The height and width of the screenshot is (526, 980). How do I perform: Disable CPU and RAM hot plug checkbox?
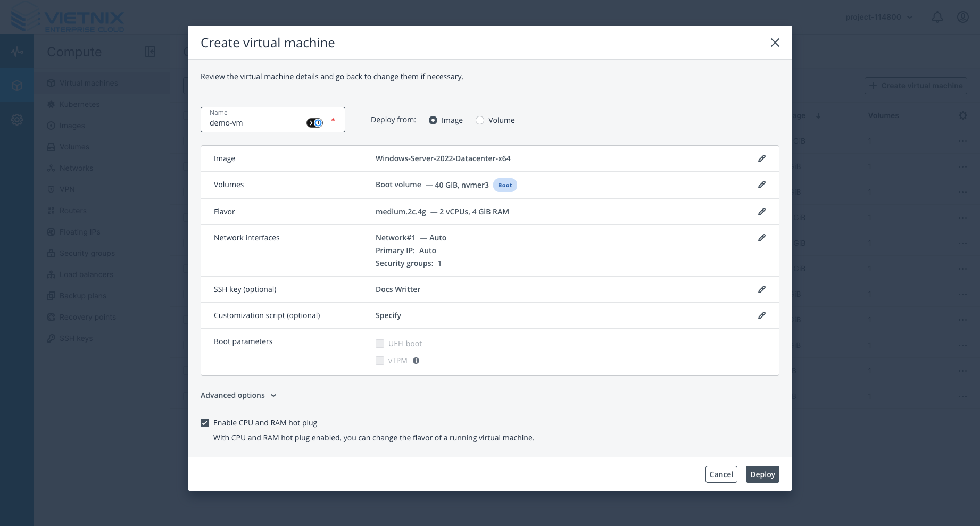point(205,423)
